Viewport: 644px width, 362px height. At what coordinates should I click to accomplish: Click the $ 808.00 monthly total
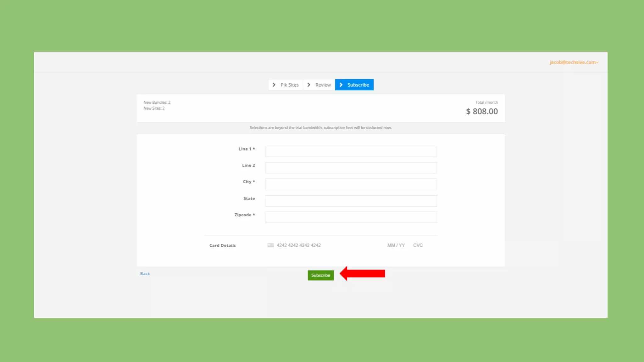(482, 112)
